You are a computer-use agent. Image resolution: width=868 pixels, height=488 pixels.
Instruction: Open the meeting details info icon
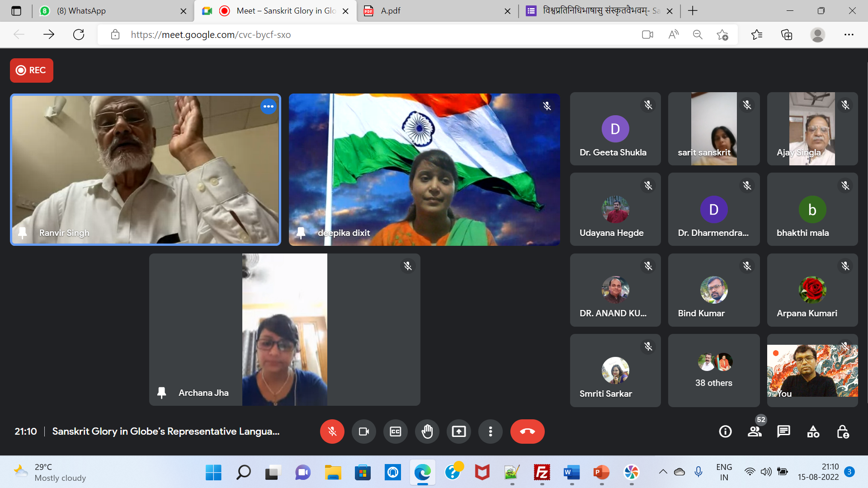(x=725, y=432)
